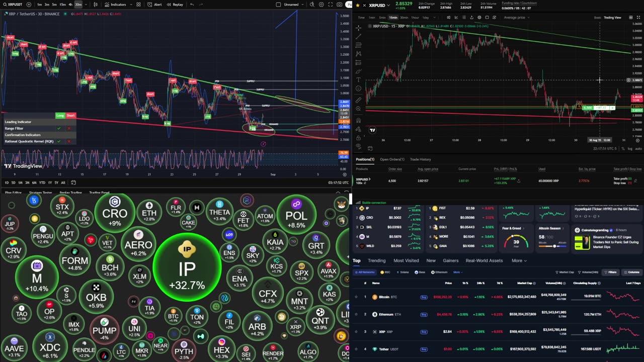Select the text tool on exchange chart
Screen dimensions: 644x362
(x=359, y=79)
